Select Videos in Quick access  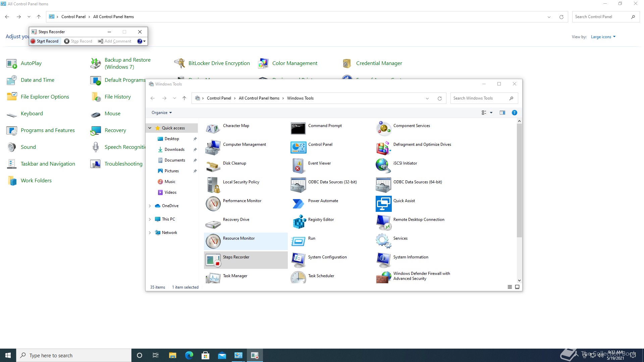170,192
